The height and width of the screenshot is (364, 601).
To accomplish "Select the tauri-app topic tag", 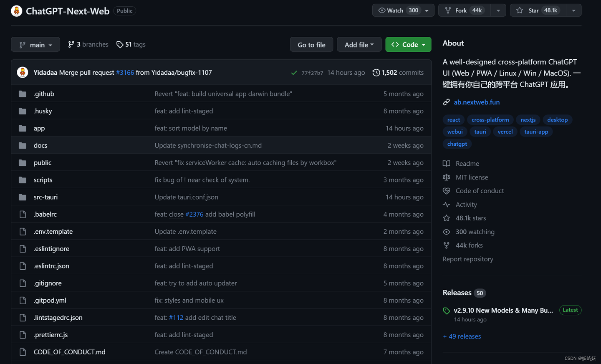I will tap(536, 131).
